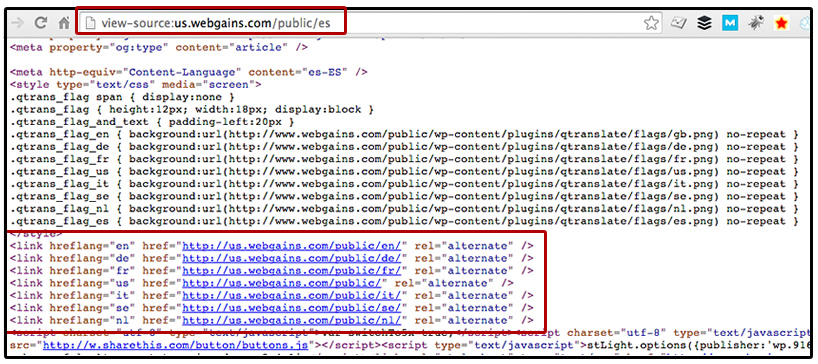Go to the home page icon

pos(64,23)
